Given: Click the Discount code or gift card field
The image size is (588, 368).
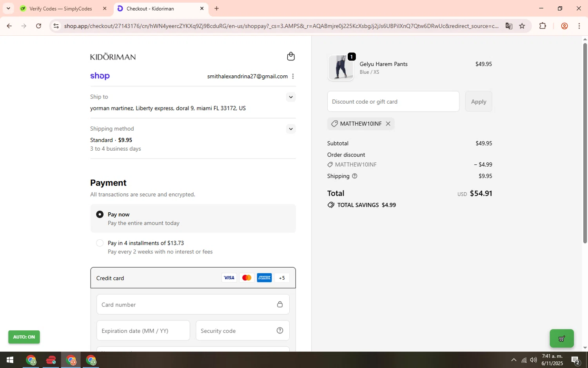Looking at the screenshot, I should [393, 102].
